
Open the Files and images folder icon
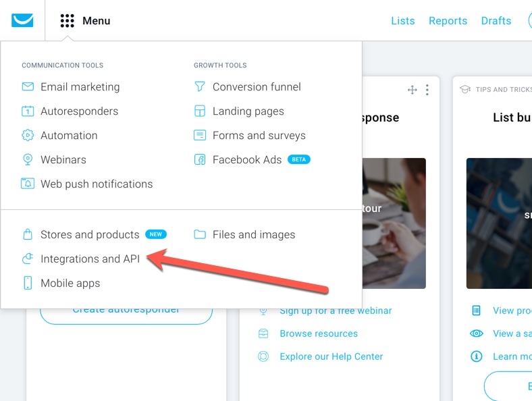pyautogui.click(x=200, y=234)
